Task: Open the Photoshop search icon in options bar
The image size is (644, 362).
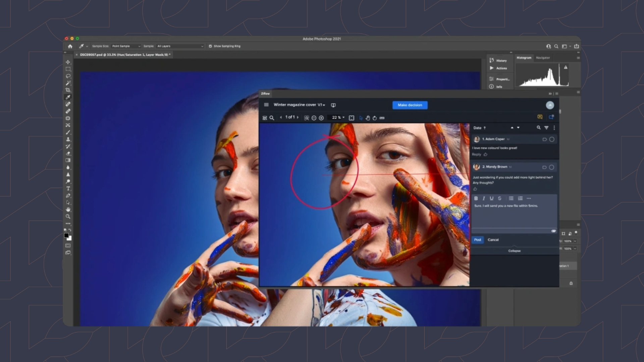Action: point(556,46)
